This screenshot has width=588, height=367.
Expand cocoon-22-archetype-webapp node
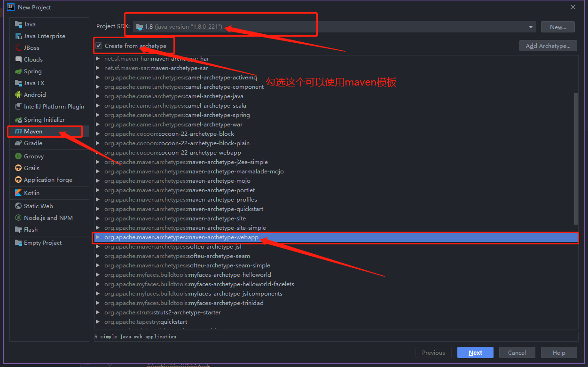coord(98,153)
